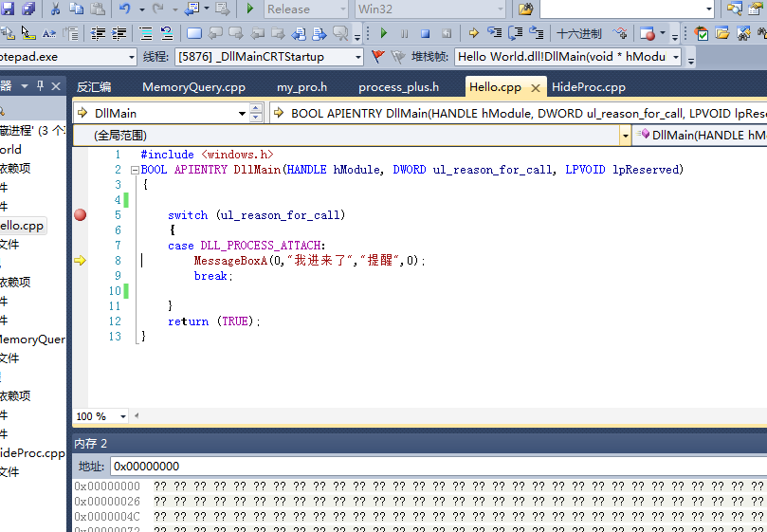This screenshot has height=532, width=767.
Task: Close the solution explorer panel
Action: coord(56,86)
